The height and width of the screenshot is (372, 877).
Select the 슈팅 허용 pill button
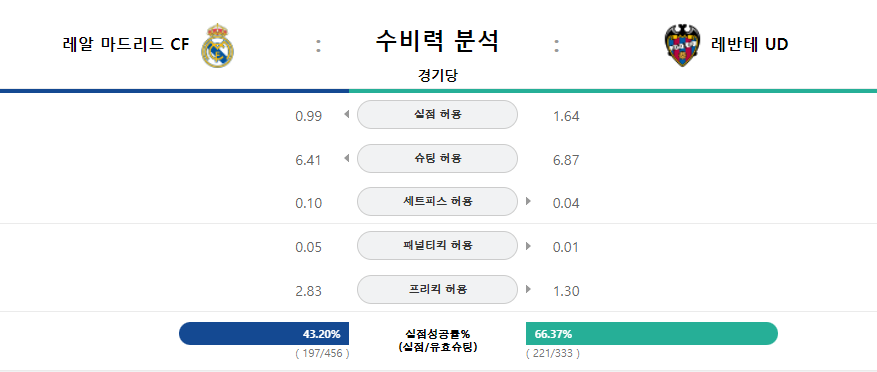437,158
